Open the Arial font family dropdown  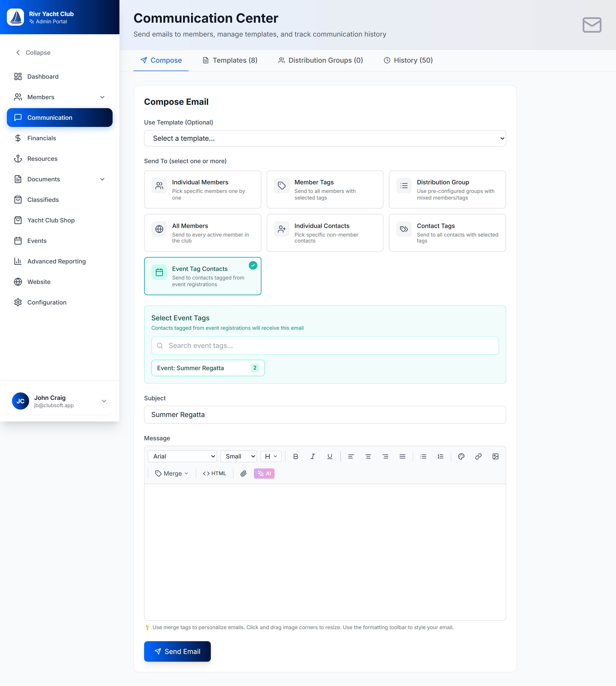182,456
